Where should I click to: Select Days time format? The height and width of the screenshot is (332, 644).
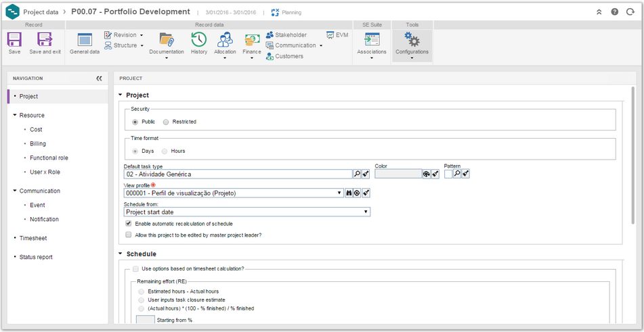135,151
